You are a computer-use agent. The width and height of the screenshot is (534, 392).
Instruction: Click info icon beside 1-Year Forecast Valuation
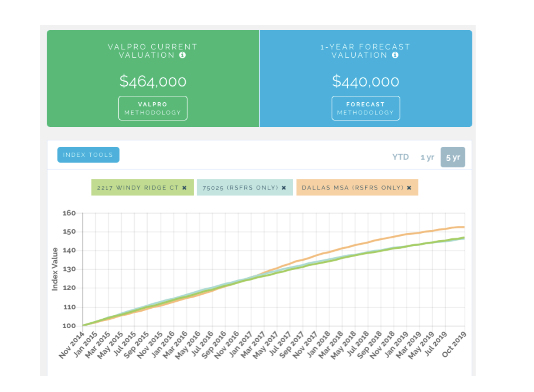[396, 55]
